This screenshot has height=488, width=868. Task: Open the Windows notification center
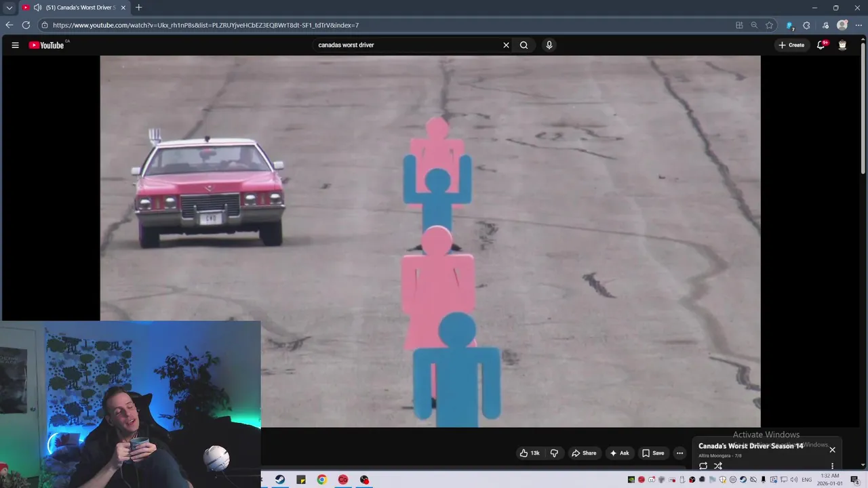pyautogui.click(x=854, y=480)
